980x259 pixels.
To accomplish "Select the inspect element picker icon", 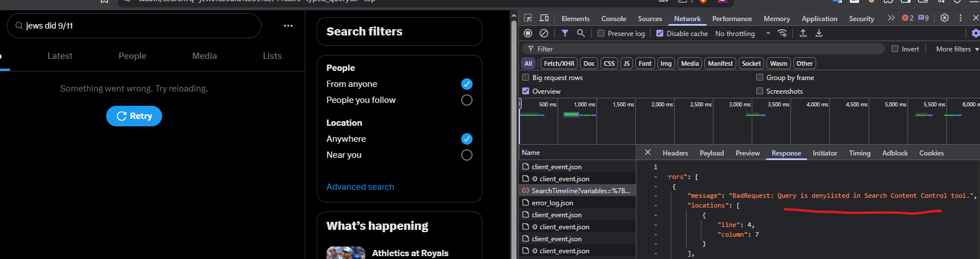I will point(528,18).
